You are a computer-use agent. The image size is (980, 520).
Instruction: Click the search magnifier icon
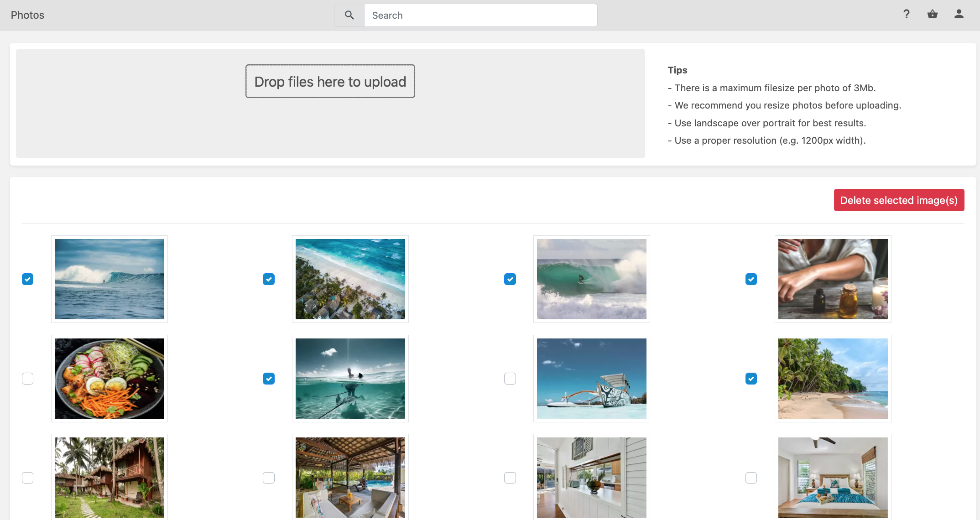(349, 15)
